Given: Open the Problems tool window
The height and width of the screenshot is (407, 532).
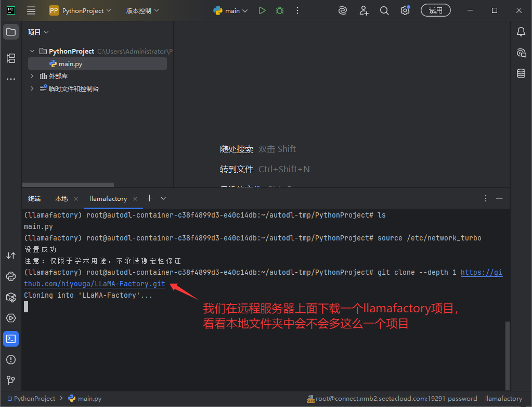Looking at the screenshot, I should pyautogui.click(x=11, y=360).
